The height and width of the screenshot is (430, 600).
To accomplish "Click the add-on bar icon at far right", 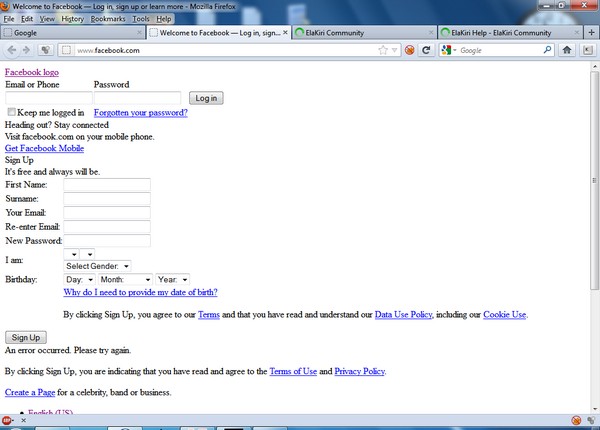I will (592, 420).
